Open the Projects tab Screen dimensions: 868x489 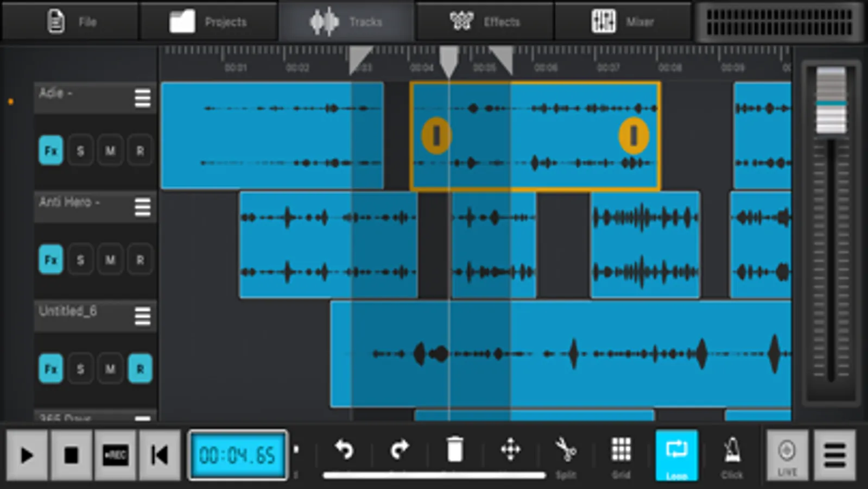(x=208, y=21)
